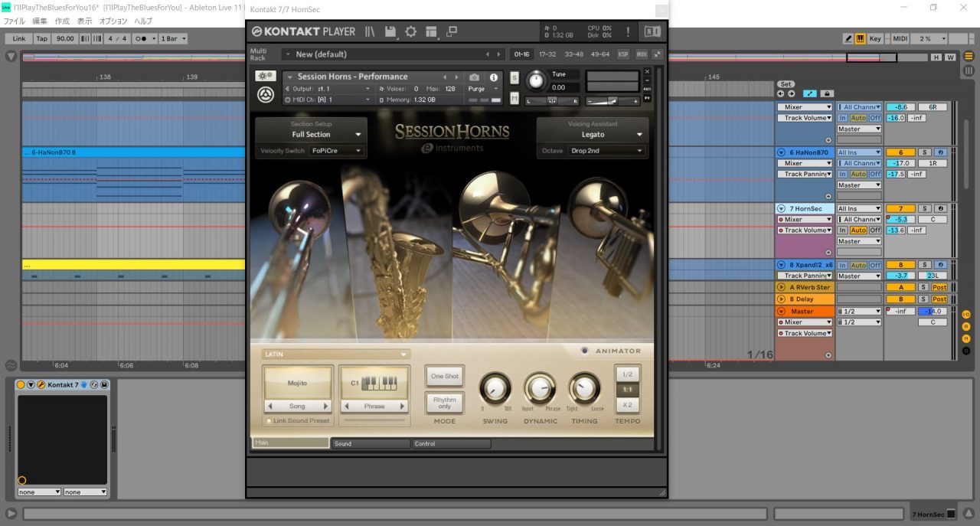Expand the Voicing Assistant Legato dropdown
This screenshot has height=526, width=980.
pos(593,135)
